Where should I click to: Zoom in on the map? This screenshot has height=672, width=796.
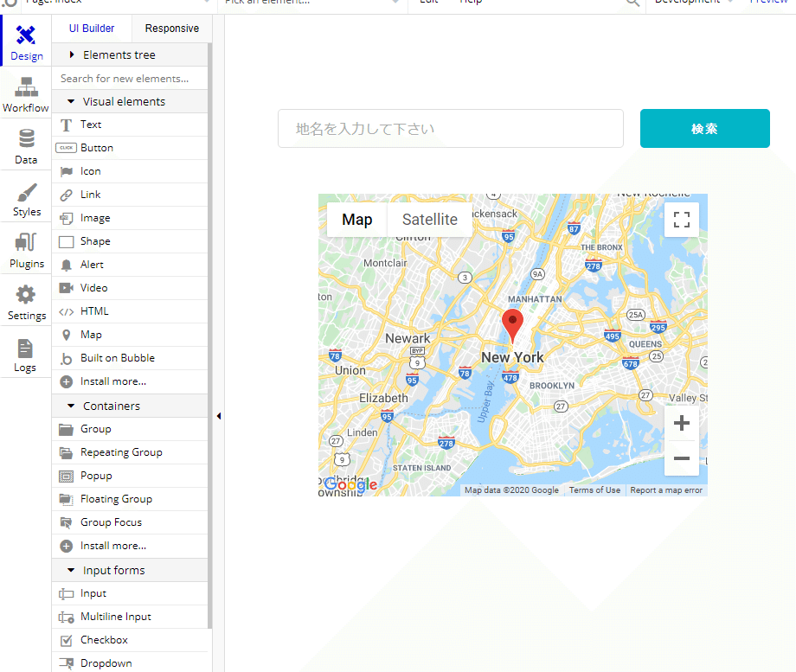click(681, 423)
